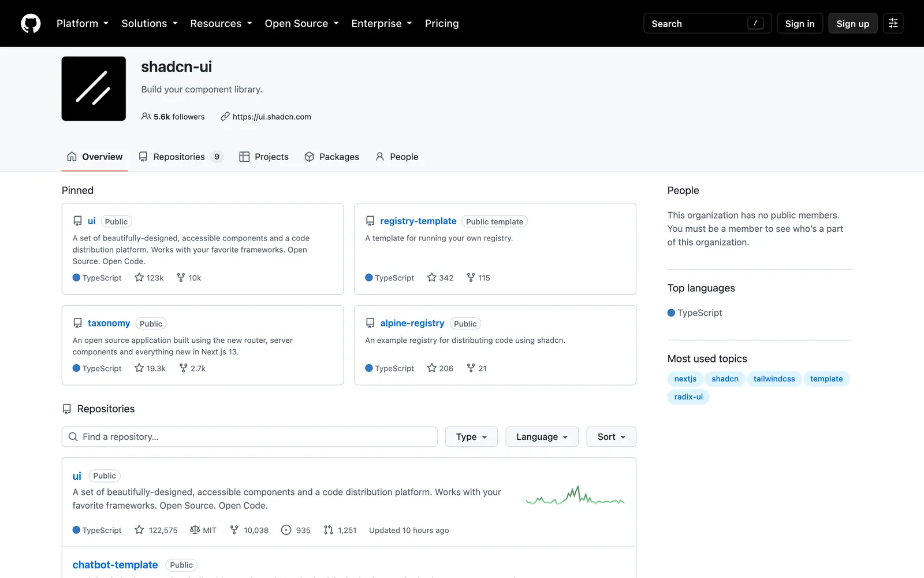Switch to the Overview tab
The image size is (924, 578).
point(95,157)
